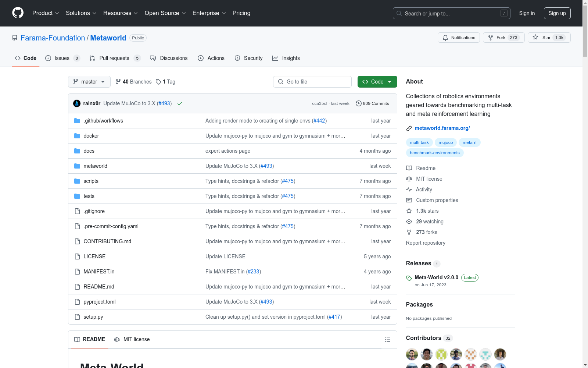Open the README outline list icon
This screenshot has height=368, width=588.
(387, 340)
